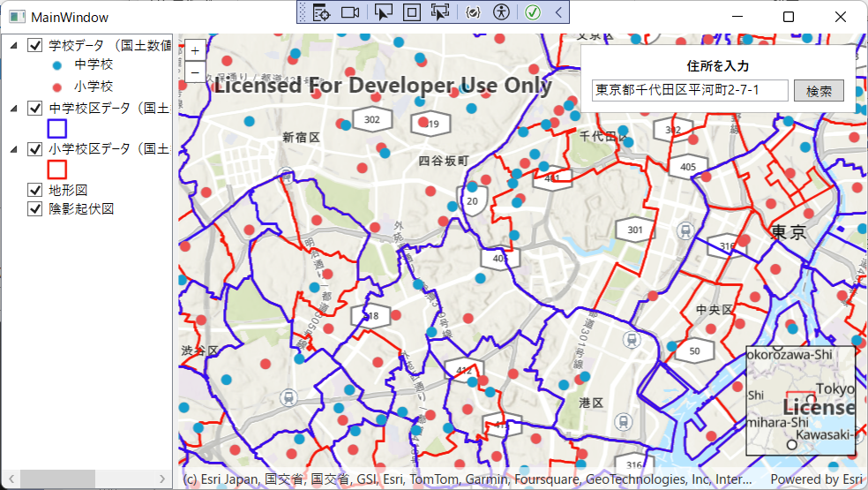Click the 港区 map label
Image resolution: width=868 pixels, height=490 pixels.
tap(591, 403)
